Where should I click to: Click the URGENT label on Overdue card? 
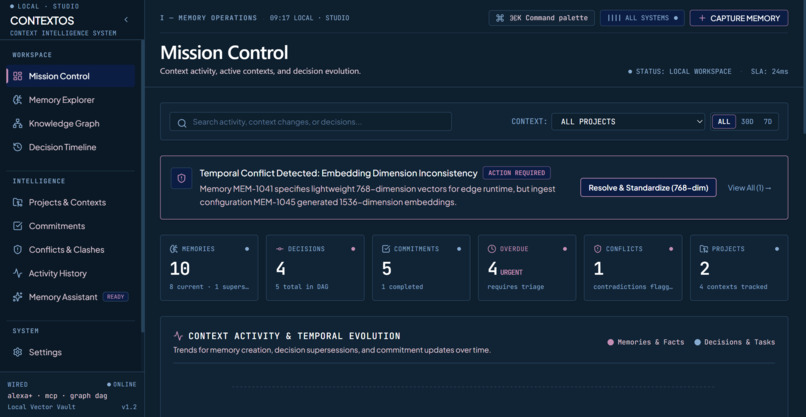click(x=511, y=272)
